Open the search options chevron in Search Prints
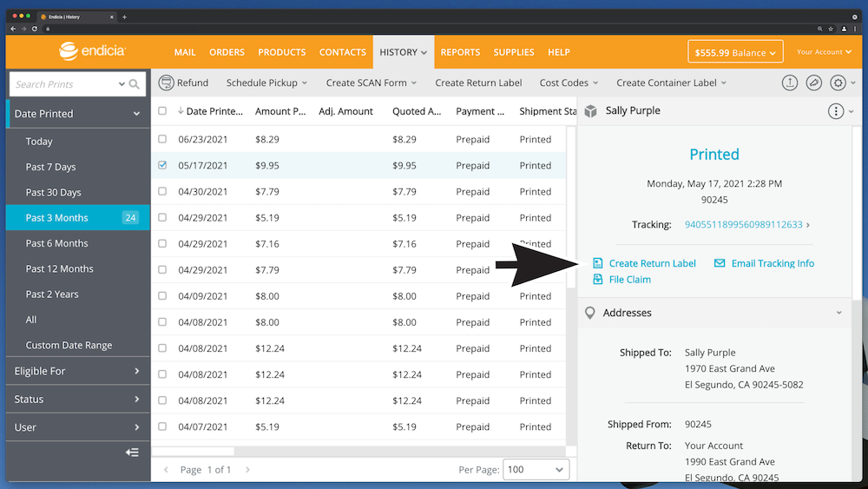 122,84
